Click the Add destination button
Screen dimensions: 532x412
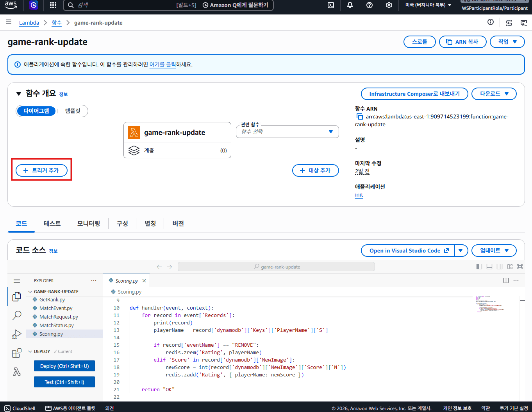tap(316, 170)
